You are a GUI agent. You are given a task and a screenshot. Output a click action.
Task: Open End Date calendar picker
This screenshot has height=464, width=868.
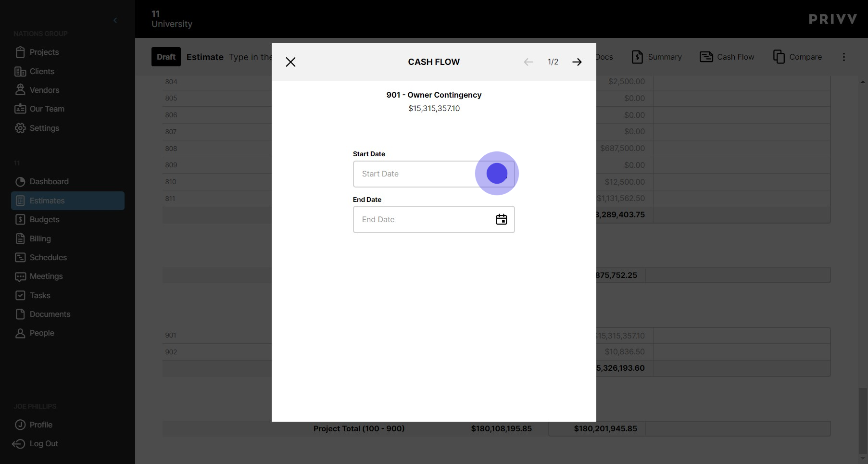(502, 219)
